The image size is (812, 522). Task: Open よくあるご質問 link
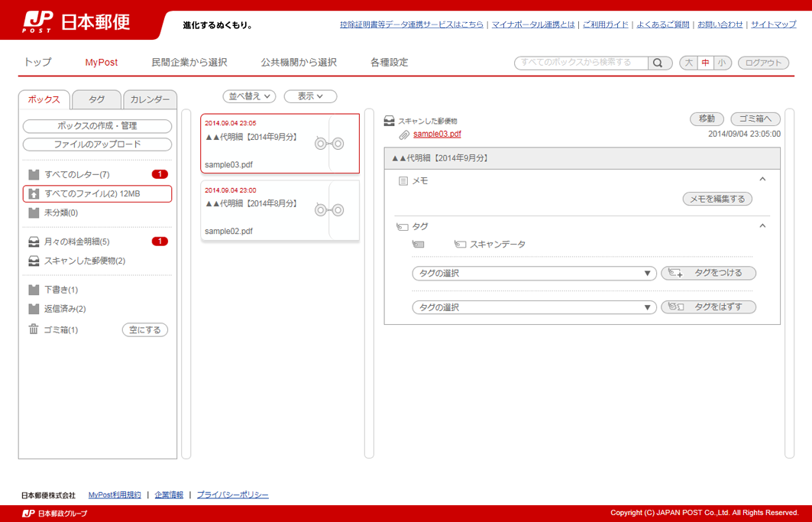(x=663, y=24)
